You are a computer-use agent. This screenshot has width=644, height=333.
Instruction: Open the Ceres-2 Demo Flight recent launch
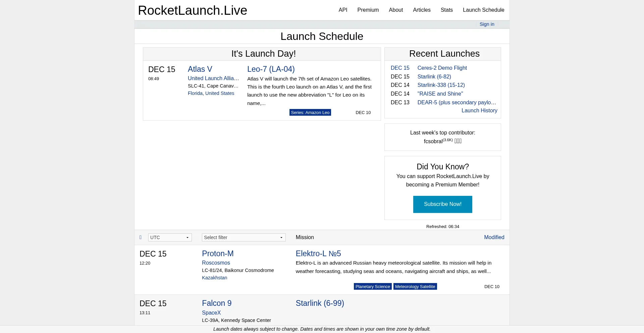442,68
